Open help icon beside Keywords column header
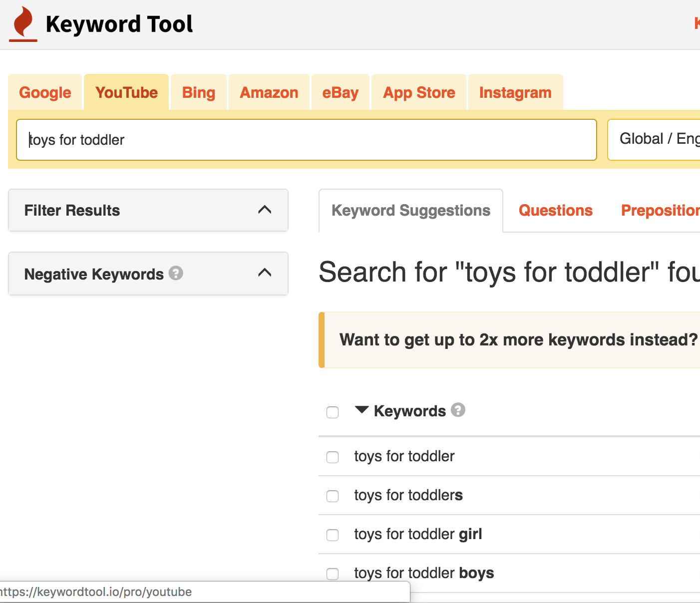Image resolution: width=700 pixels, height=603 pixels. [458, 410]
